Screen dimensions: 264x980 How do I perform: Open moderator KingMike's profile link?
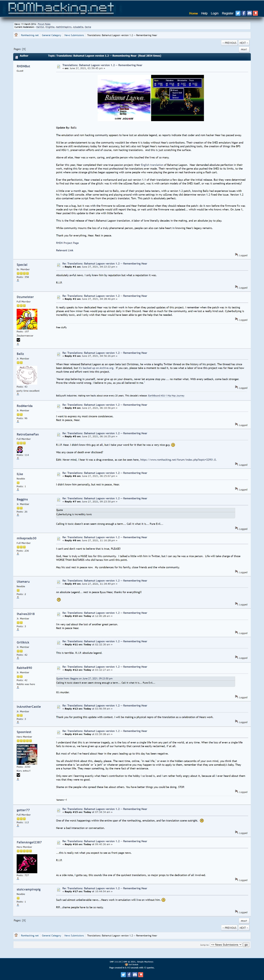(50, 27)
